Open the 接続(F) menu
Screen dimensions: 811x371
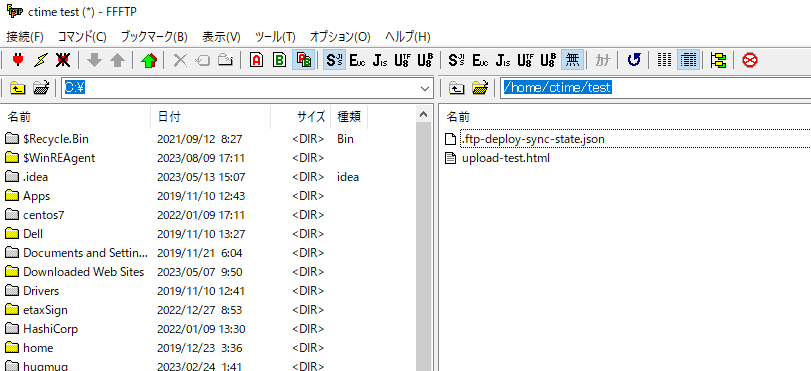click(25, 37)
